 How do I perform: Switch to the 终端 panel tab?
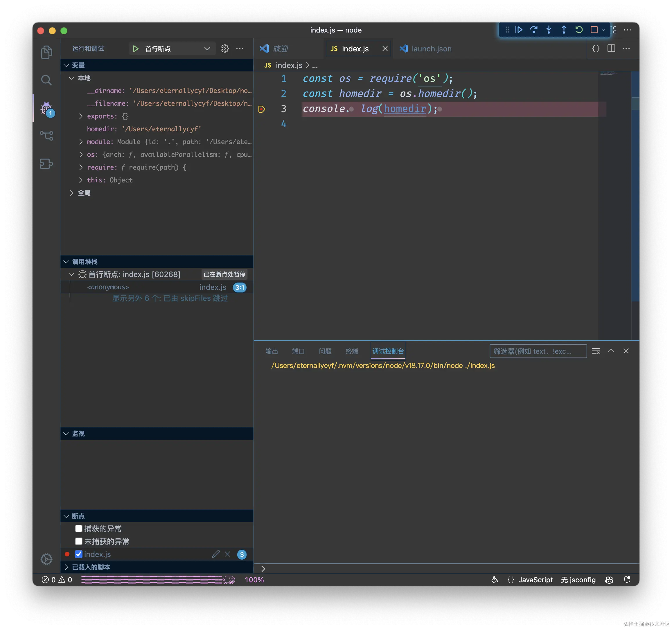352,351
